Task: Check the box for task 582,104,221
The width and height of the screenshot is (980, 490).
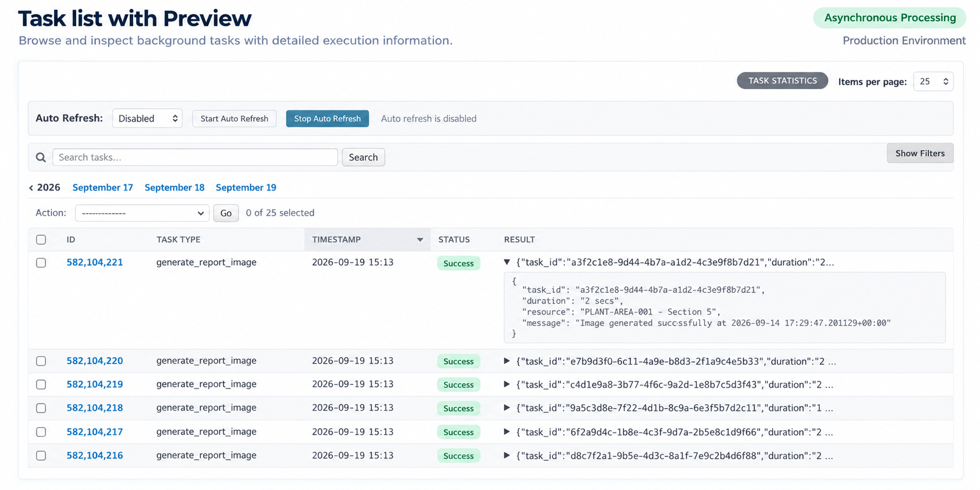Action: [x=41, y=263]
